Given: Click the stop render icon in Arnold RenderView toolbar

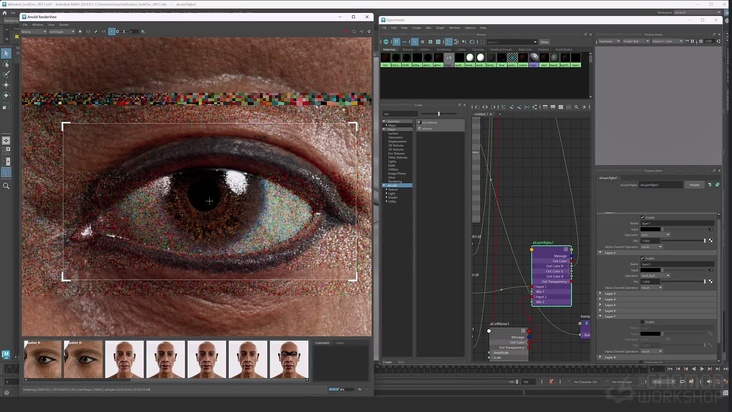Looking at the screenshot, I should click(x=80, y=31).
